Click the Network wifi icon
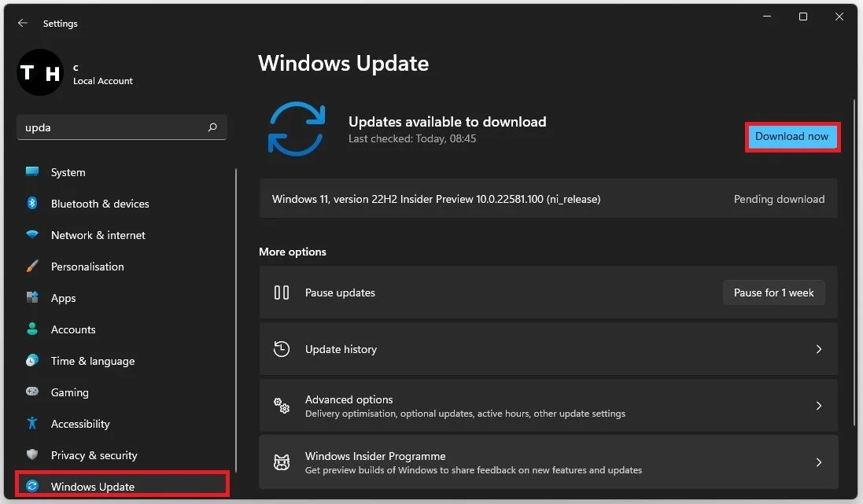This screenshot has height=504, width=863. tap(32, 234)
